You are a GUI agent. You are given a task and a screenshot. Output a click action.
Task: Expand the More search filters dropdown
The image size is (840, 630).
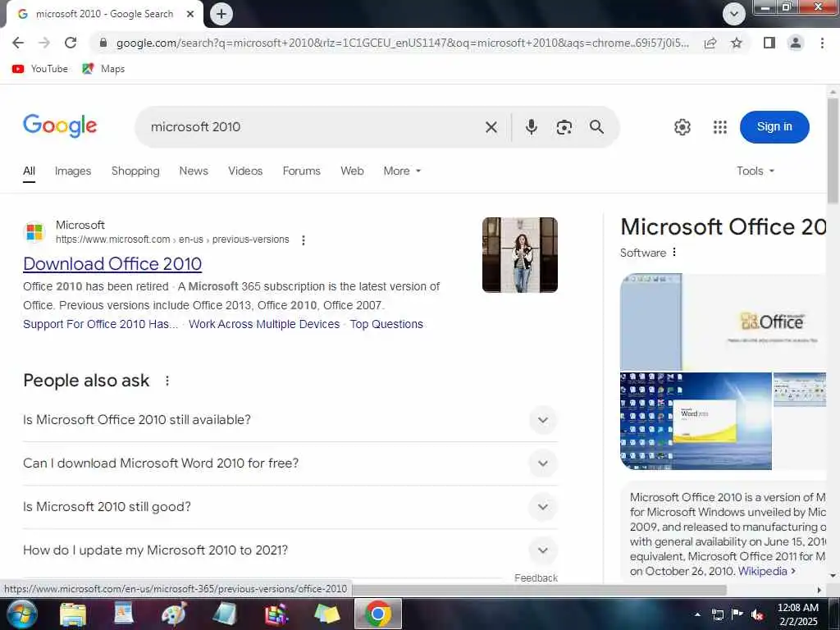tap(402, 171)
